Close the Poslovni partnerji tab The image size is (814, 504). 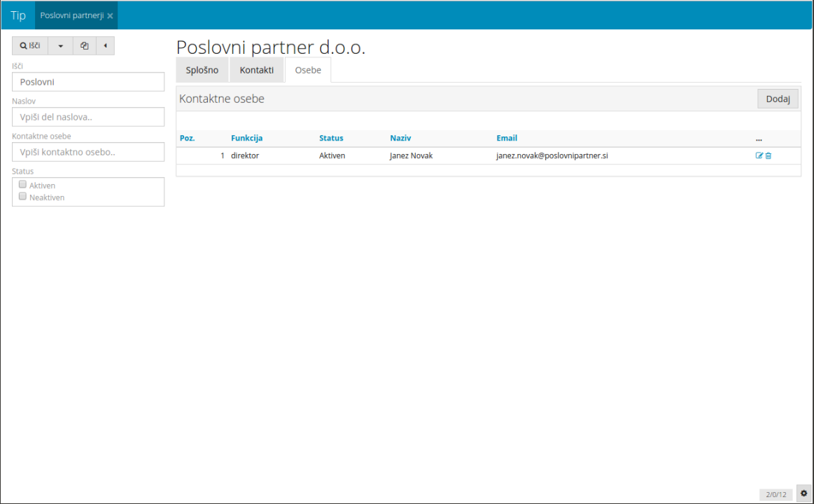coord(111,15)
